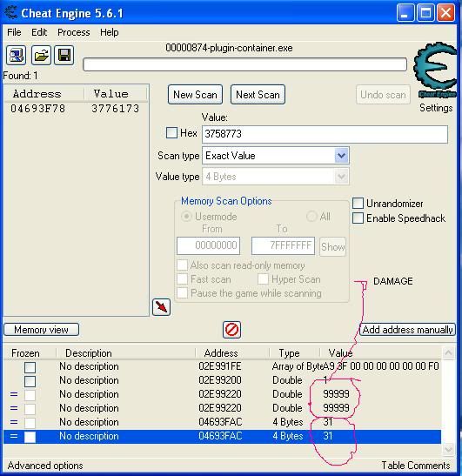Screen dimensions: 462x476
Task: Open the Process menu
Action: [74, 32]
